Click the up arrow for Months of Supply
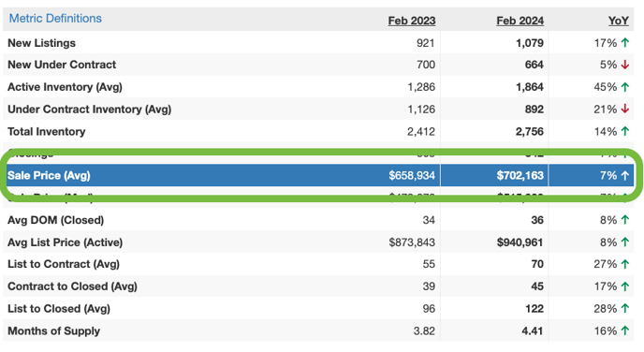The height and width of the screenshot is (352, 644). tap(625, 330)
